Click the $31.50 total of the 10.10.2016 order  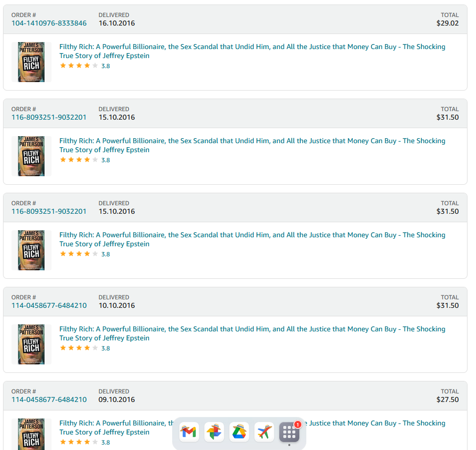[x=447, y=305]
